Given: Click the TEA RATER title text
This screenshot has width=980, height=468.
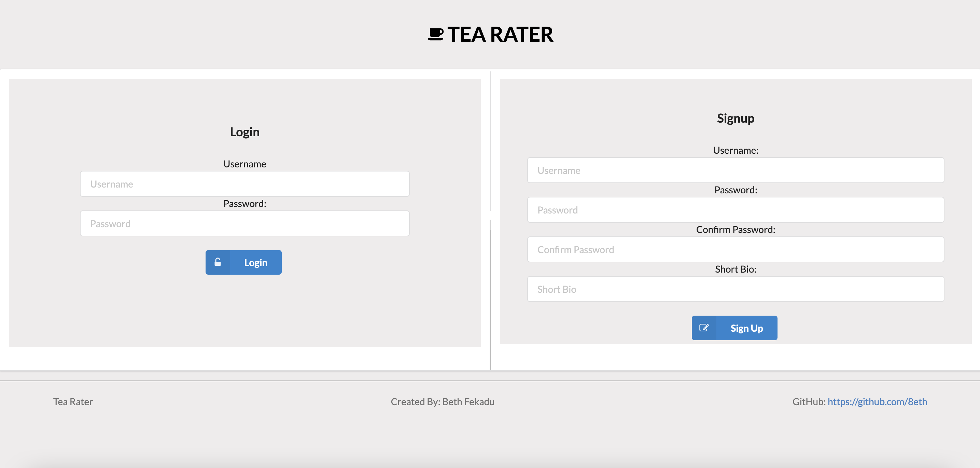Looking at the screenshot, I should [489, 34].
